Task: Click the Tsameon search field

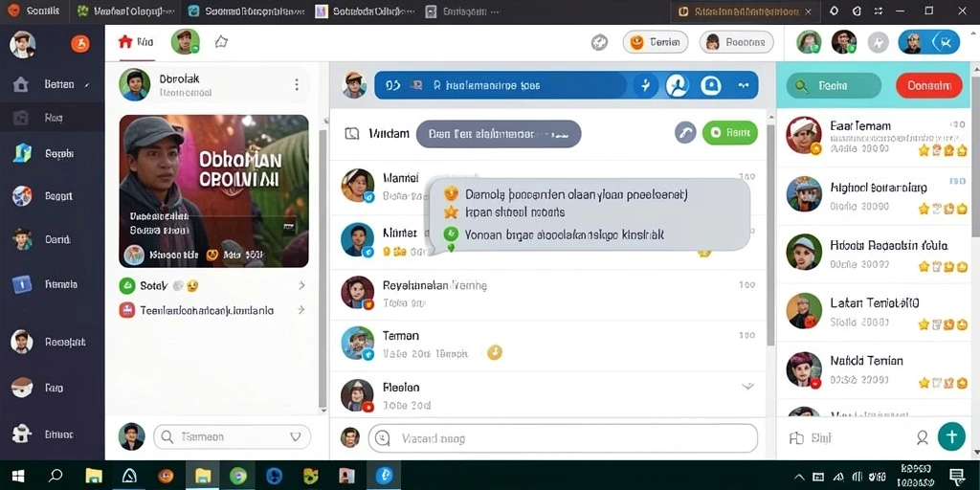Action: 232,436
